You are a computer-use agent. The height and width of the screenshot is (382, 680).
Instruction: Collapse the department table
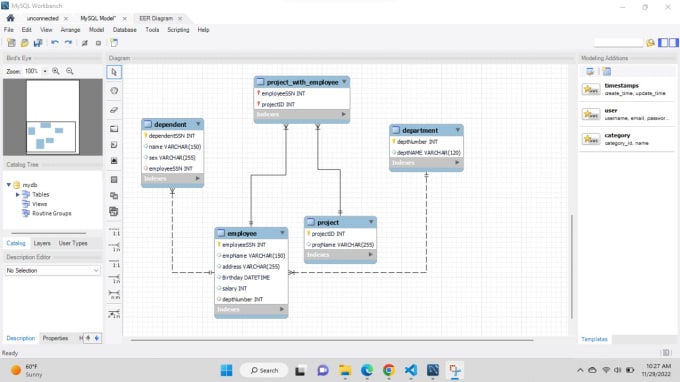click(458, 130)
